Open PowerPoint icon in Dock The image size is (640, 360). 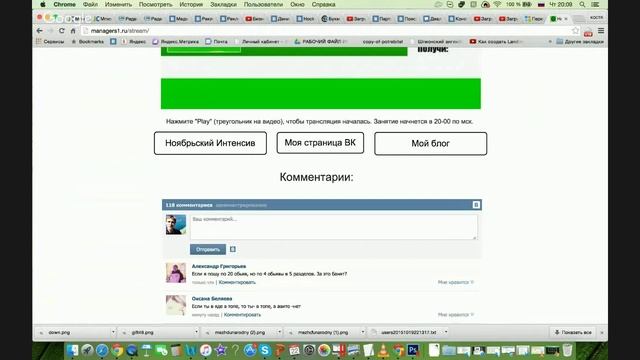[x=280, y=350]
